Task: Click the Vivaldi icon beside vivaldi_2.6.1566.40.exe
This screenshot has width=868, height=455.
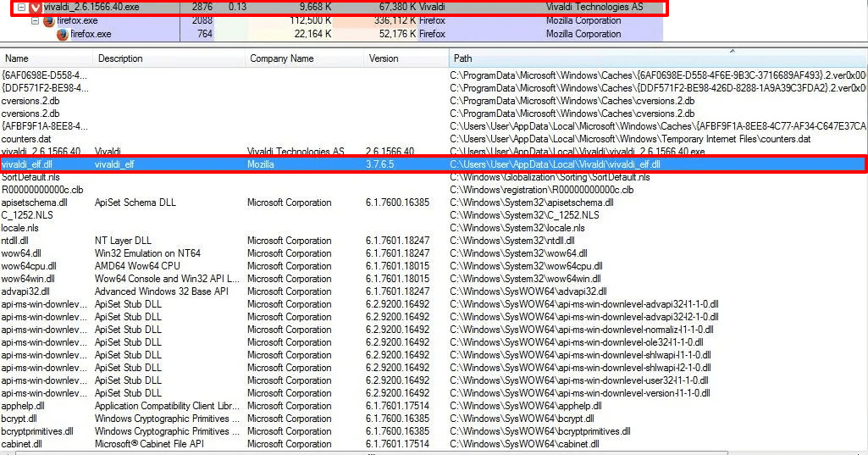Action: (x=36, y=8)
